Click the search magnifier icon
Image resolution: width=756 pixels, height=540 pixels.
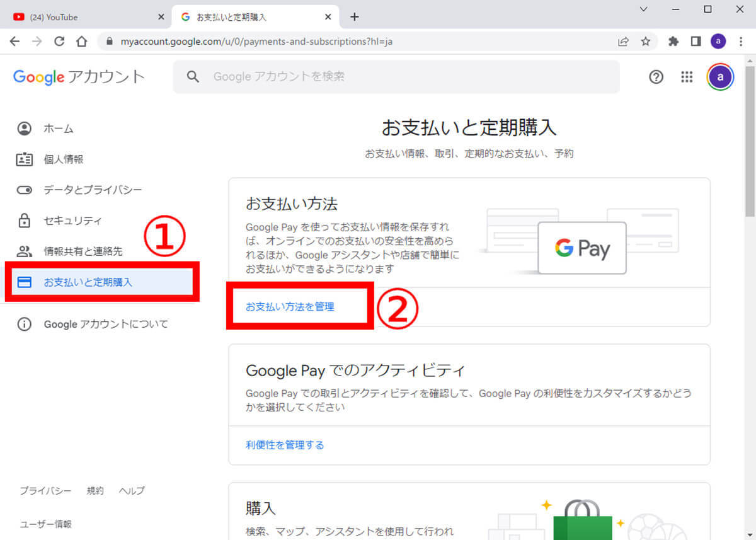coord(193,77)
